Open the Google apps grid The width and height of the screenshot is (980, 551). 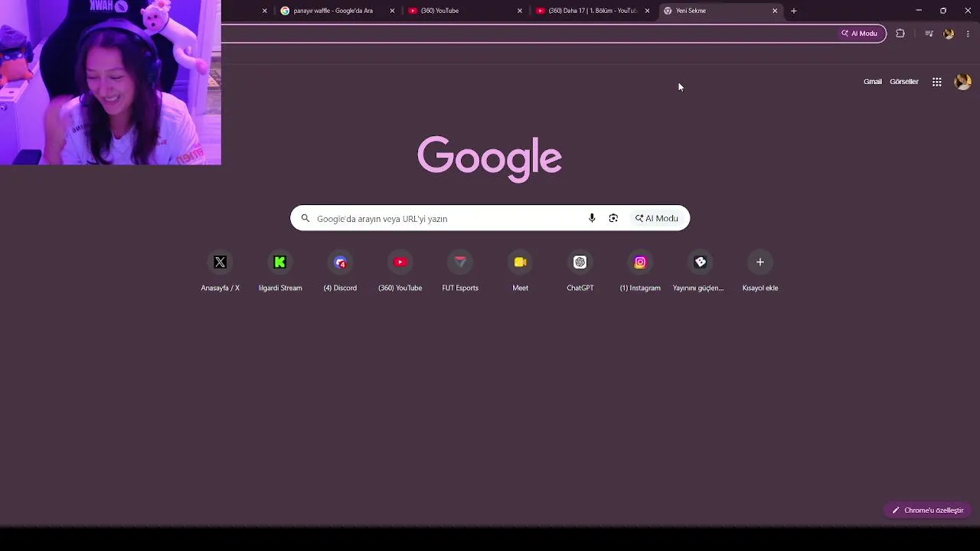(936, 82)
